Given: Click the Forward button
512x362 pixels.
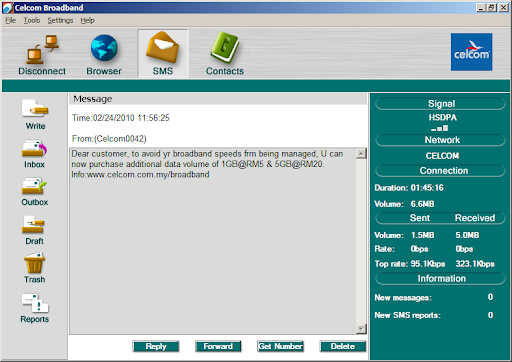Looking at the screenshot, I should pyautogui.click(x=218, y=346).
